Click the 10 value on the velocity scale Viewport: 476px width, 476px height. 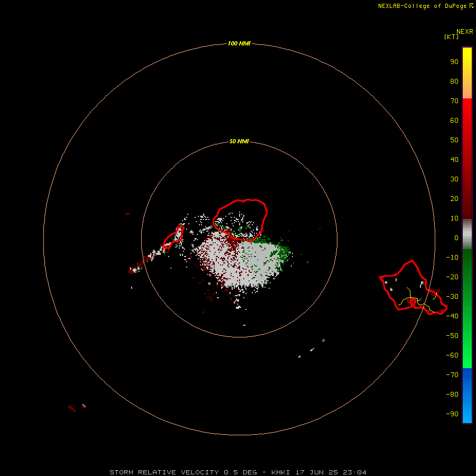454,218
